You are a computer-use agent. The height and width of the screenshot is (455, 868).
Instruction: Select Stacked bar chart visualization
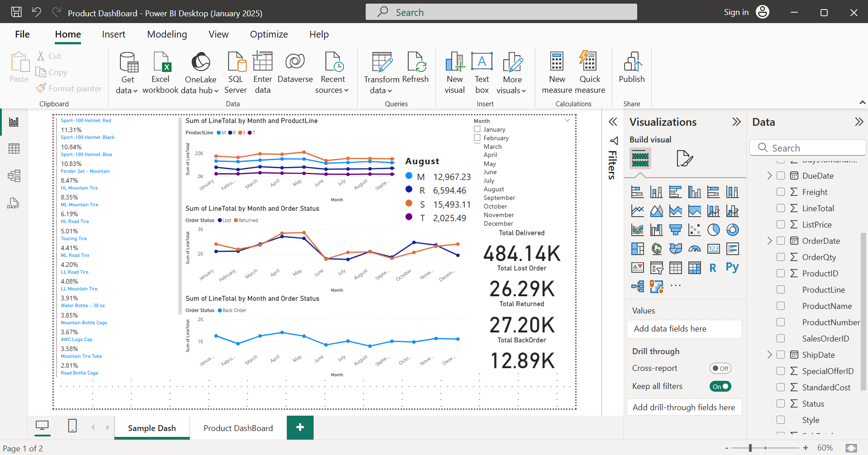click(637, 192)
